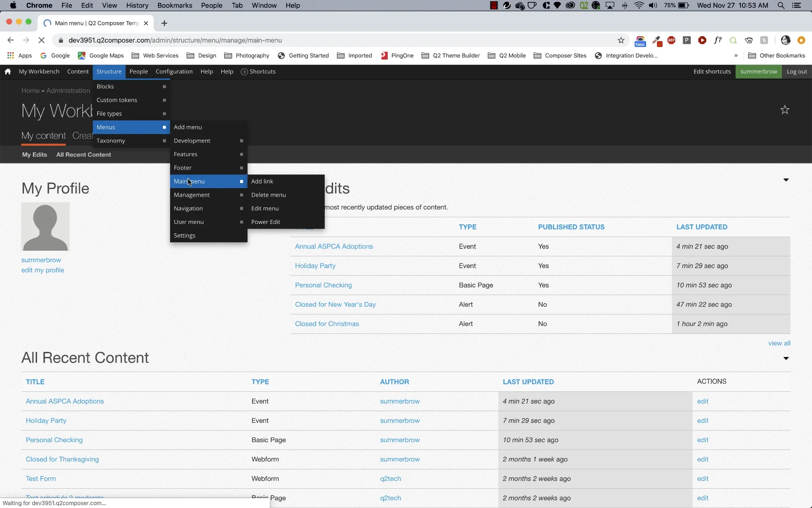Sort My Edits by Last Updated
The height and width of the screenshot is (508, 812).
click(x=702, y=227)
